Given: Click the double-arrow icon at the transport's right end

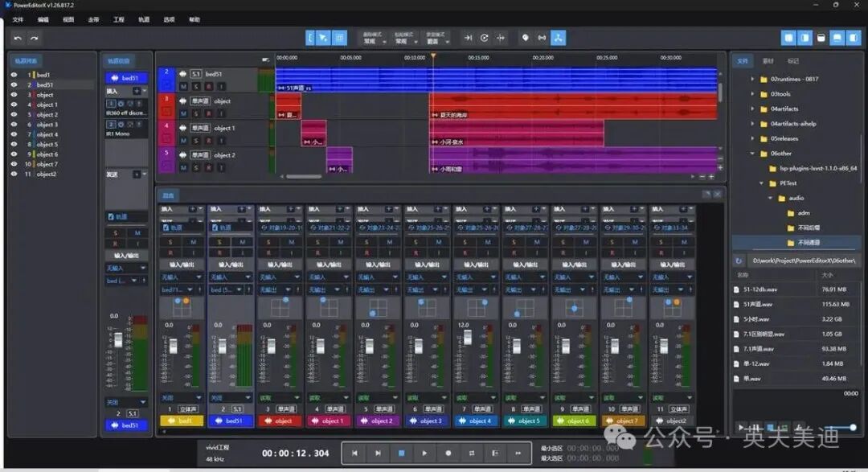Looking at the screenshot, I should pyautogui.click(x=518, y=454).
